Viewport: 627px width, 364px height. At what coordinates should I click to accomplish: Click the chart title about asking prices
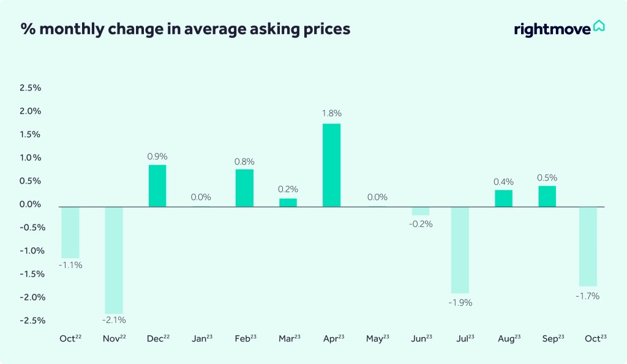(x=186, y=29)
